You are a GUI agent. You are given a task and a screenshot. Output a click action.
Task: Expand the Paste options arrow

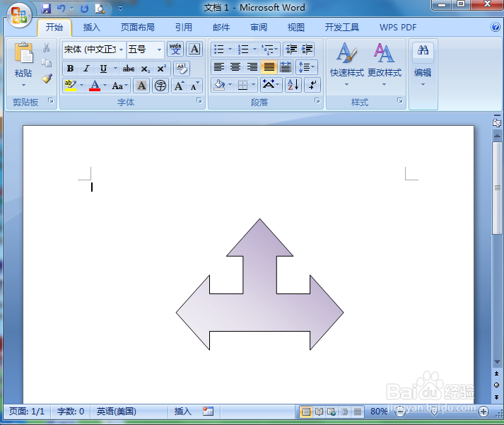23,85
